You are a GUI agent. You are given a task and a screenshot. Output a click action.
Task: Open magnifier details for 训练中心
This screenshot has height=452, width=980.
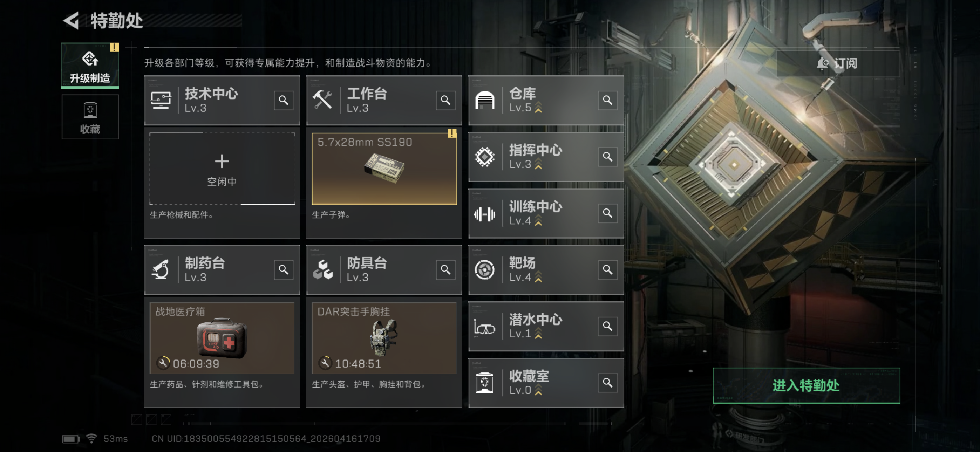click(607, 213)
